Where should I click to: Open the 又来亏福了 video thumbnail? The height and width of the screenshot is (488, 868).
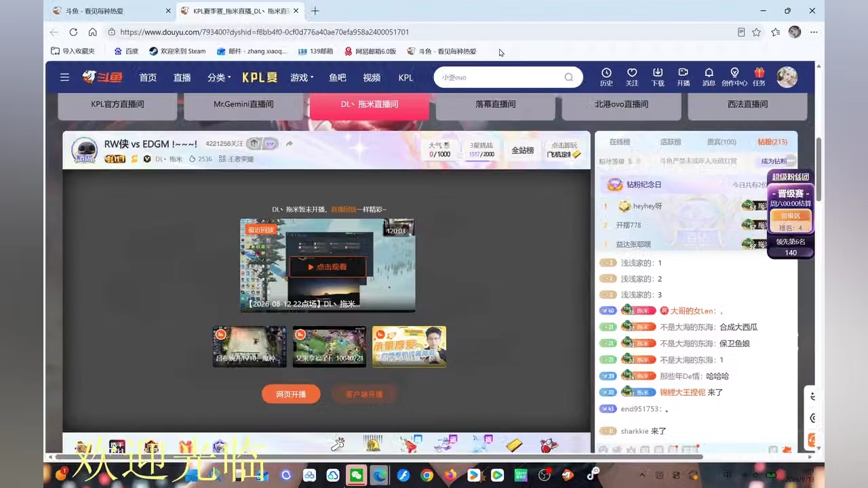pyautogui.click(x=330, y=346)
